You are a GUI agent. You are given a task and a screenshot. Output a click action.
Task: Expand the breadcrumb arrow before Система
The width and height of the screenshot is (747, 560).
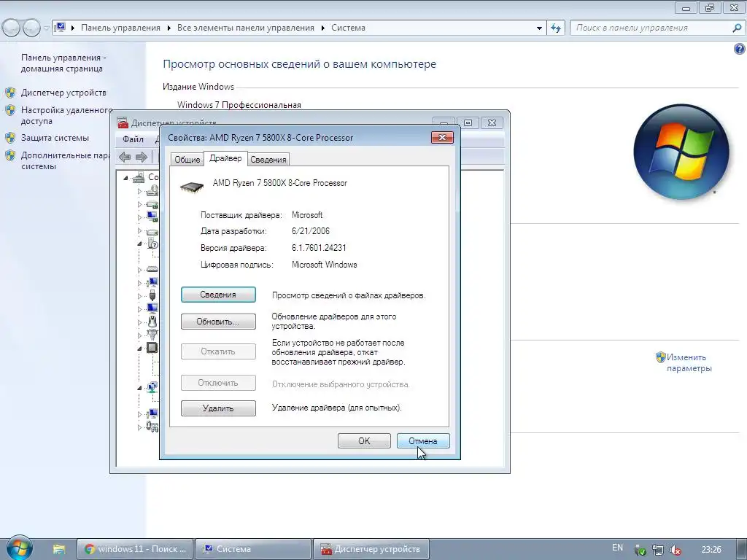(322, 28)
